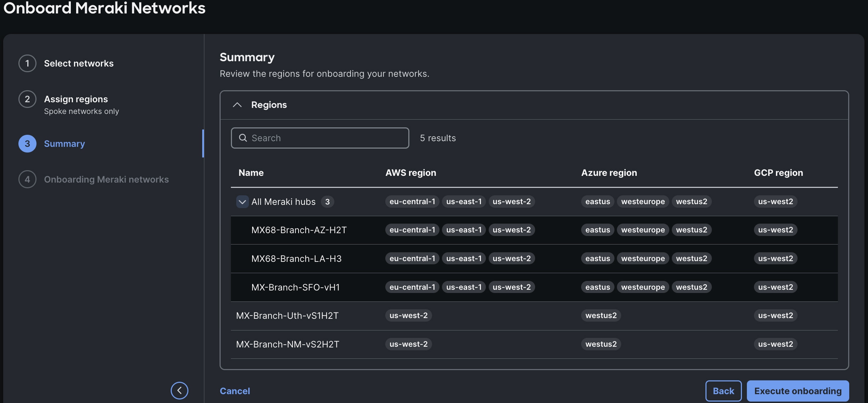Viewport: 868px width, 403px height.
Task: Click the AWS region column header
Action: coord(411,173)
